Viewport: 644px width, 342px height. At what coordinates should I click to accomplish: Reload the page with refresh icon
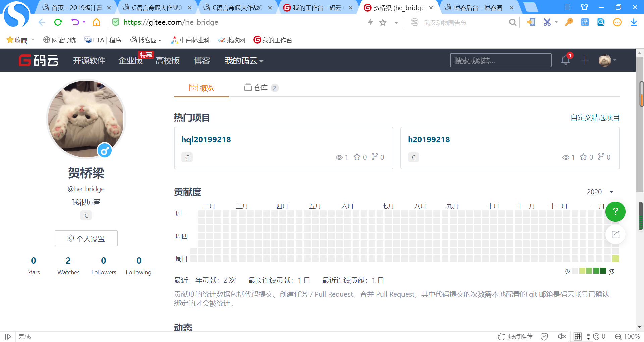[x=58, y=22]
